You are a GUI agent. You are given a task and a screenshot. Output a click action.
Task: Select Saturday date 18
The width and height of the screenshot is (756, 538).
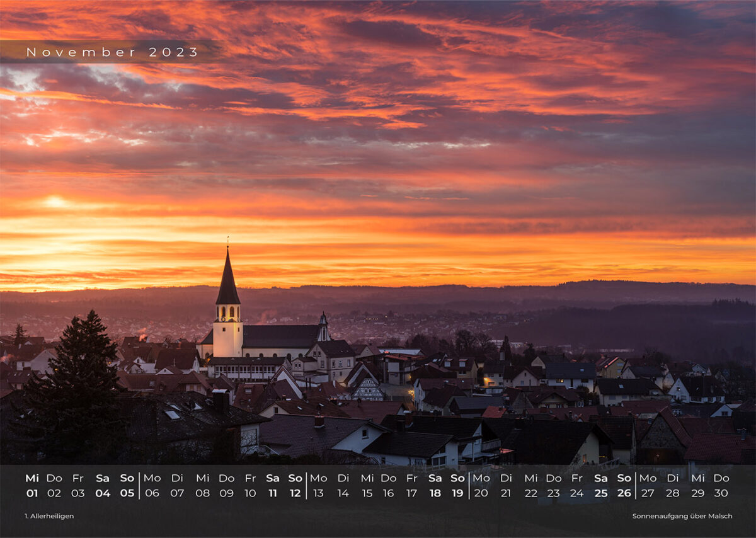click(435, 493)
